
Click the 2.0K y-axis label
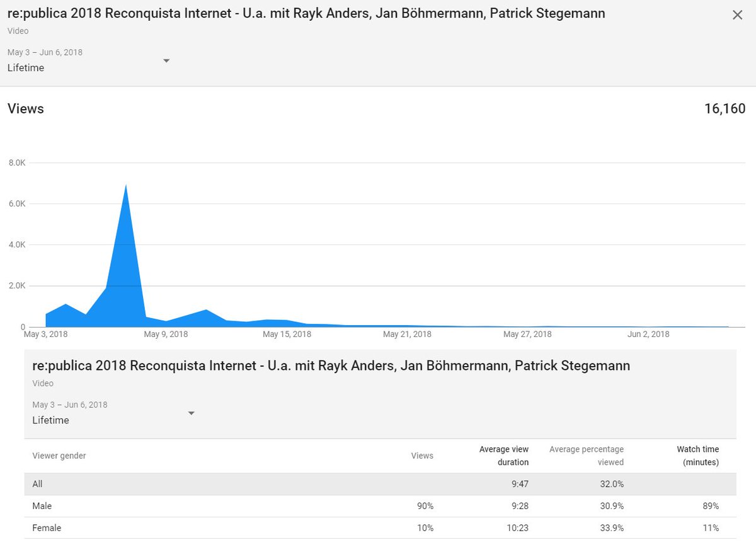tap(17, 285)
